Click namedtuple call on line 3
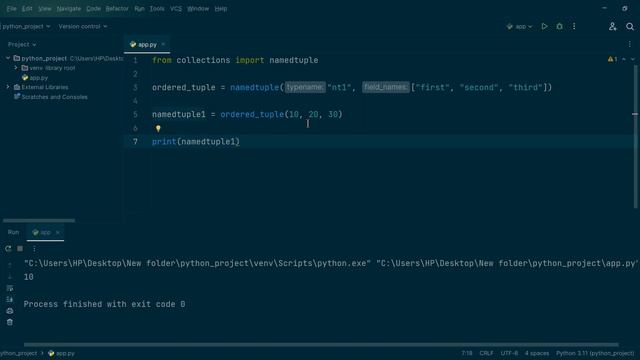This screenshot has height=360, width=640. pyautogui.click(x=254, y=87)
